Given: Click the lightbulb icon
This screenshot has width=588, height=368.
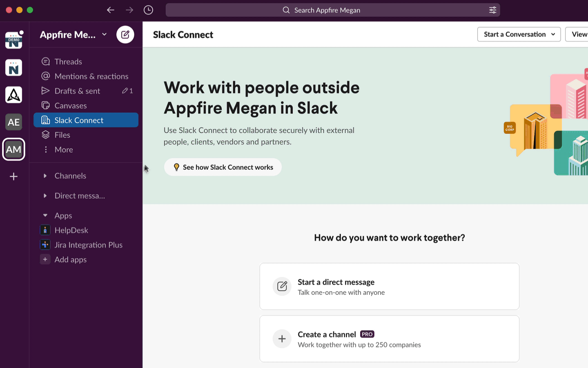Looking at the screenshot, I should [x=176, y=167].
